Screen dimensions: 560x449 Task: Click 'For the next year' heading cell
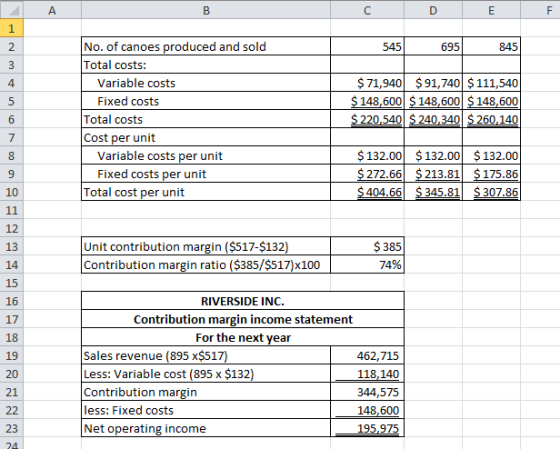(x=243, y=337)
